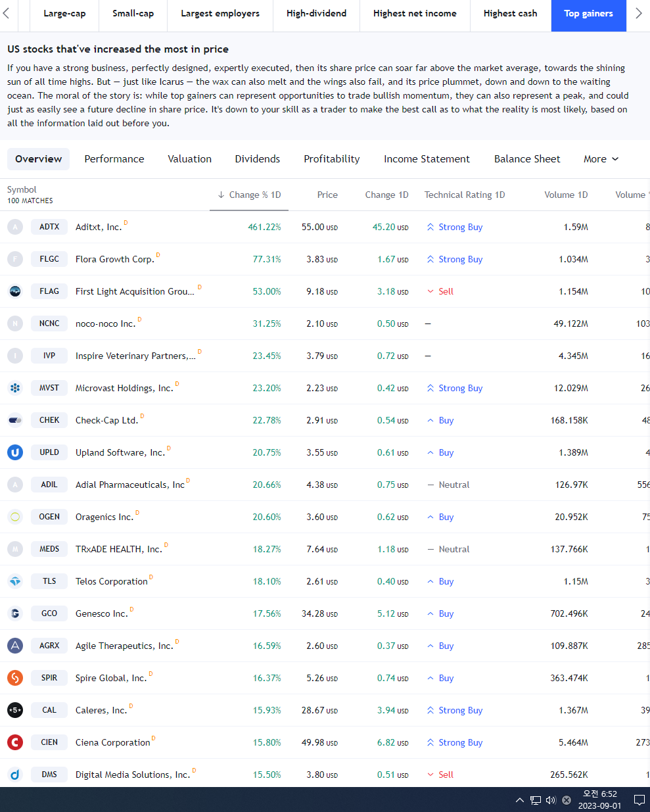Open the FLAG ticker link

click(x=49, y=291)
